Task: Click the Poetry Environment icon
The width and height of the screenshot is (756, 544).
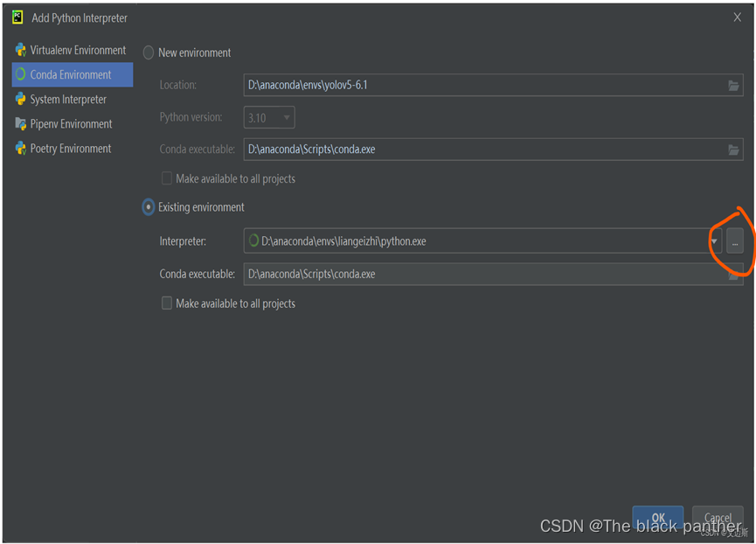Action: (20, 148)
